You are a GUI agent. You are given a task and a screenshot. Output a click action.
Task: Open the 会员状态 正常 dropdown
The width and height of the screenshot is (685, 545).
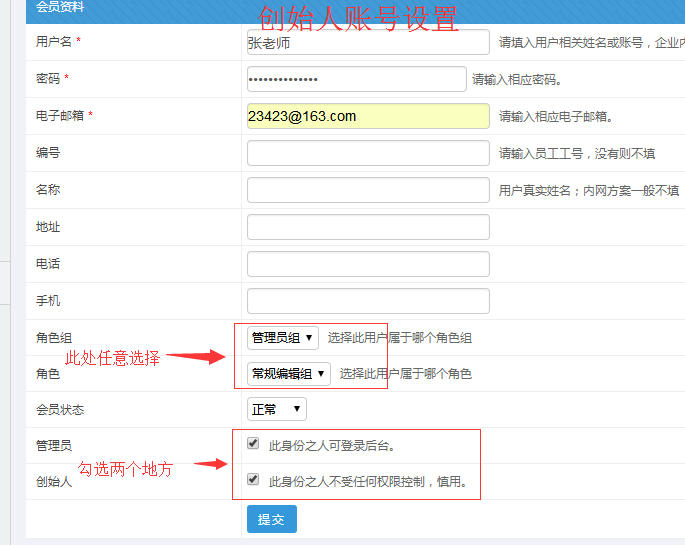tap(276, 409)
